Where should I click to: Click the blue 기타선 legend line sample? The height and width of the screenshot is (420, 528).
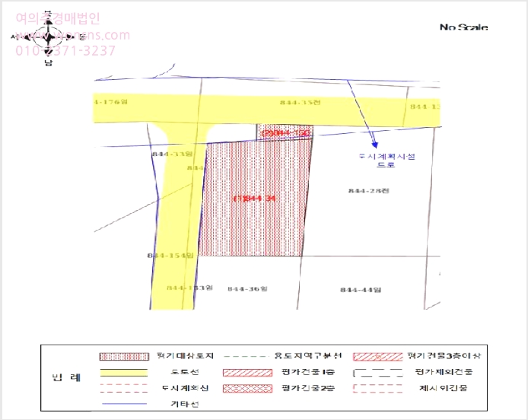point(124,403)
